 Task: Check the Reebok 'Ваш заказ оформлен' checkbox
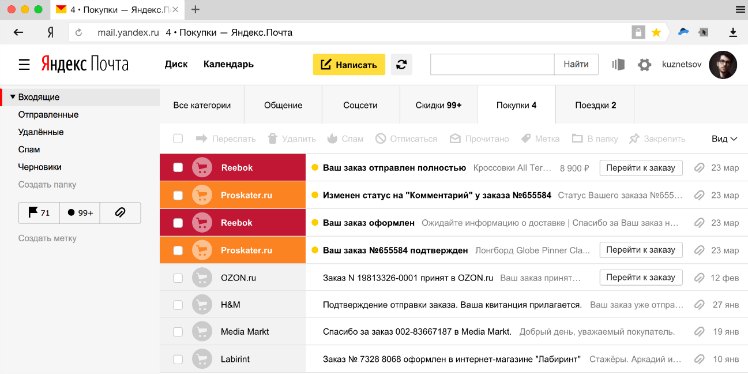pos(178,223)
